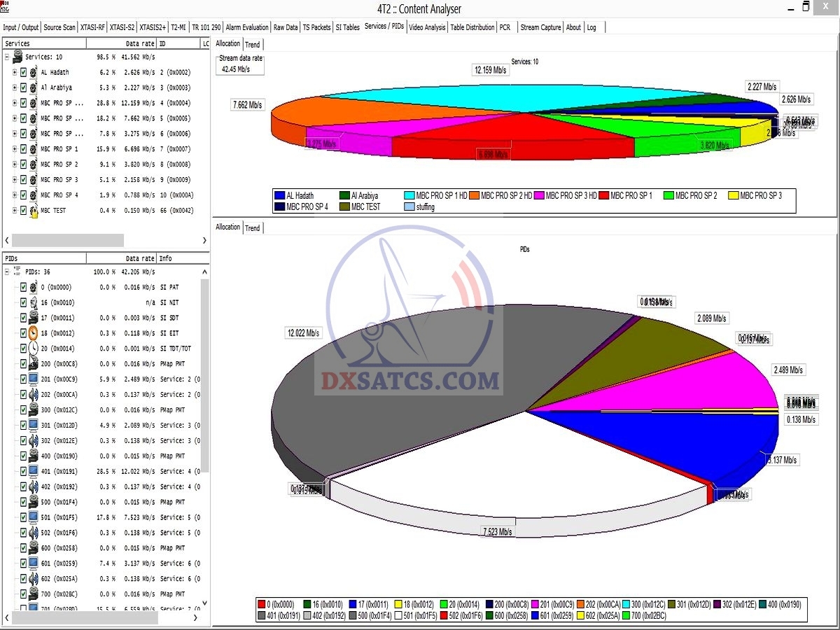This screenshot has height=630, width=840.
Task: Click the audio speaker icon for PID 202
Action: pos(33,395)
